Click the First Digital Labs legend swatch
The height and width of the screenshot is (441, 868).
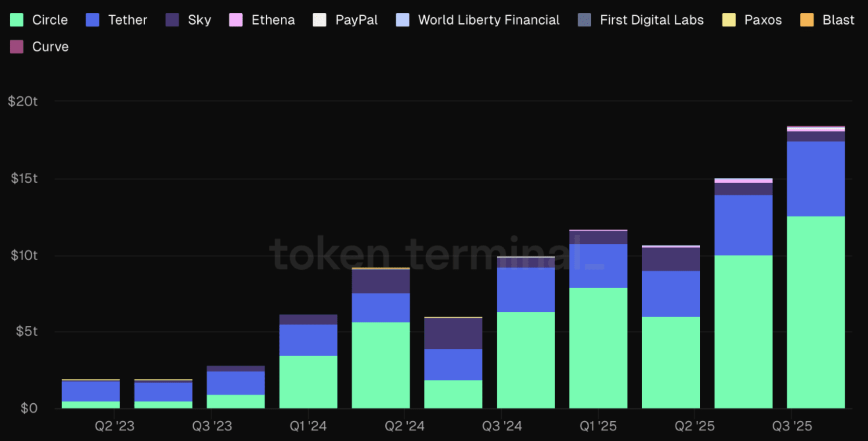coord(584,20)
